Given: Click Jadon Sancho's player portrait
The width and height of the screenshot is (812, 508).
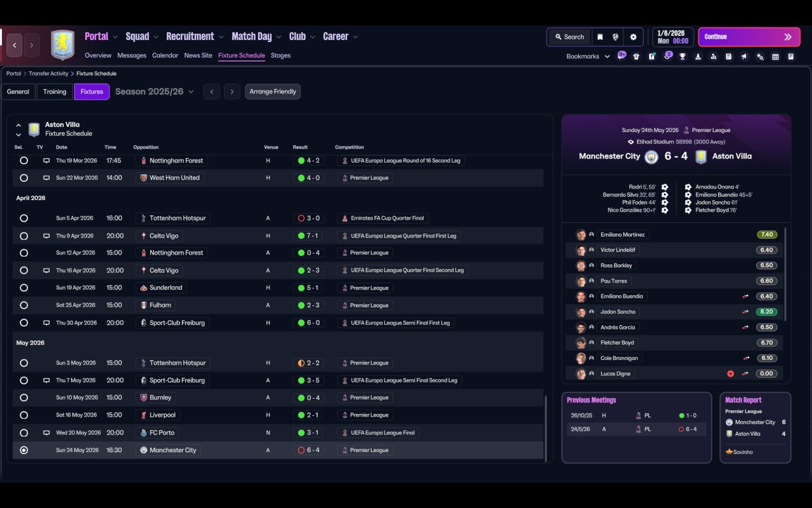Looking at the screenshot, I should (580, 312).
